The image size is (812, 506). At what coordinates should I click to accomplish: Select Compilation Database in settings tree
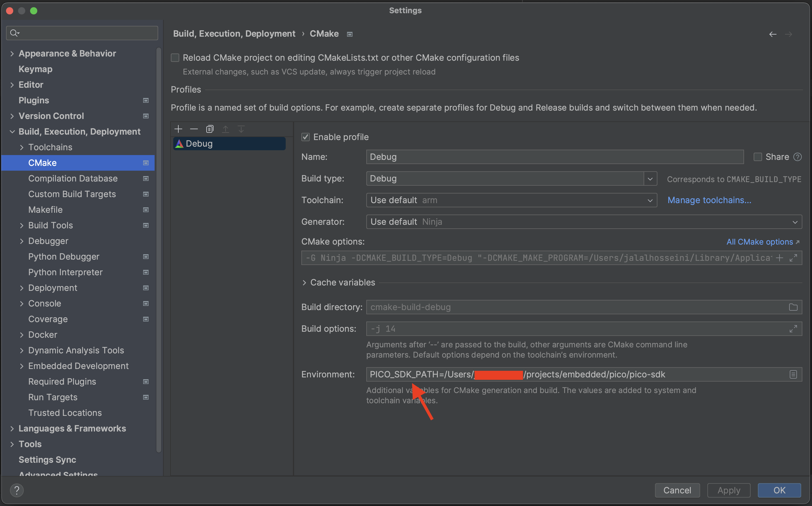(x=73, y=178)
